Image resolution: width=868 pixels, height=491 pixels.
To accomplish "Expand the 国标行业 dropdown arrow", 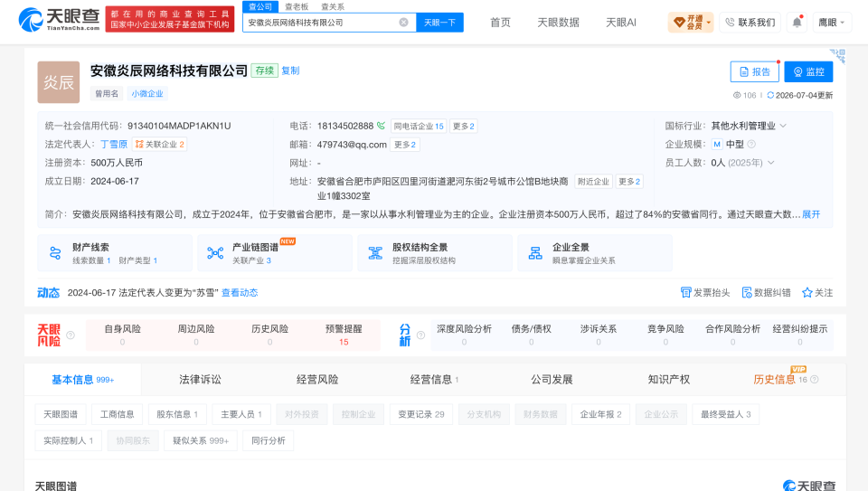I will click(783, 126).
